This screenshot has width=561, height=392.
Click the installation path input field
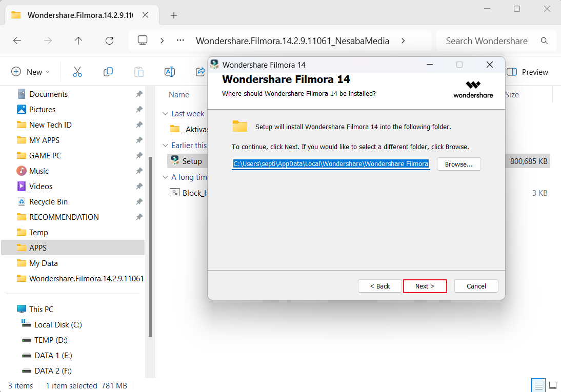(x=331, y=163)
